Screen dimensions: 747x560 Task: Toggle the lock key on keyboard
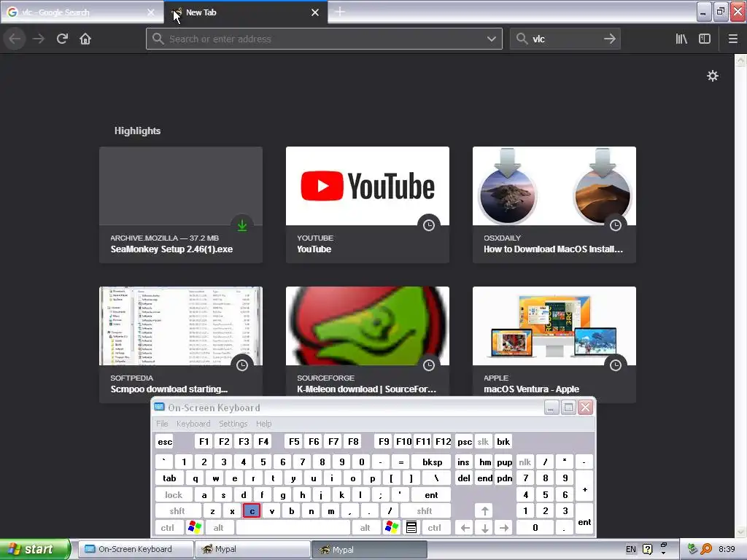(174, 495)
